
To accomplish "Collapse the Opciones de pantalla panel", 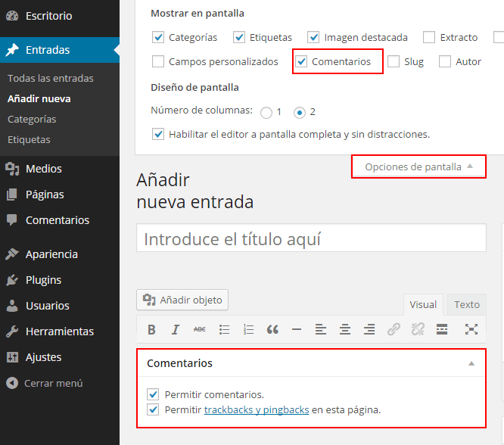I will tap(418, 166).
